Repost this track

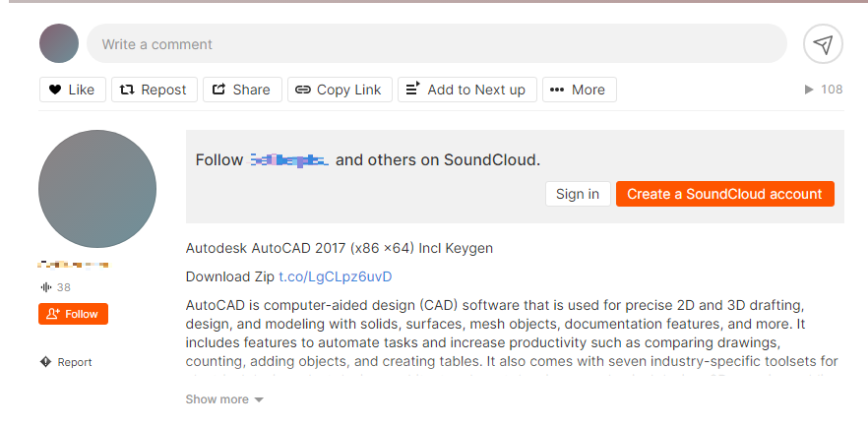[155, 90]
